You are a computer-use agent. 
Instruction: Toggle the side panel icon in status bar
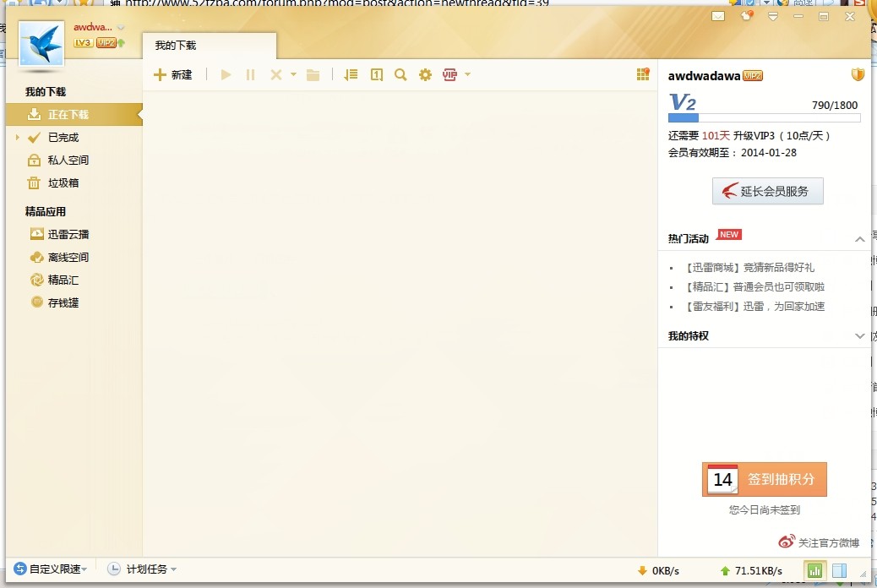pos(839,570)
